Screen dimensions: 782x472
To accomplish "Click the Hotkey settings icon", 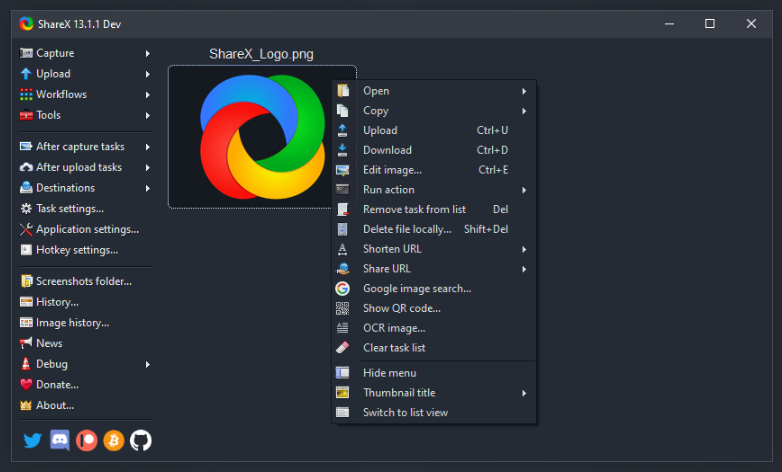I will click(x=26, y=250).
